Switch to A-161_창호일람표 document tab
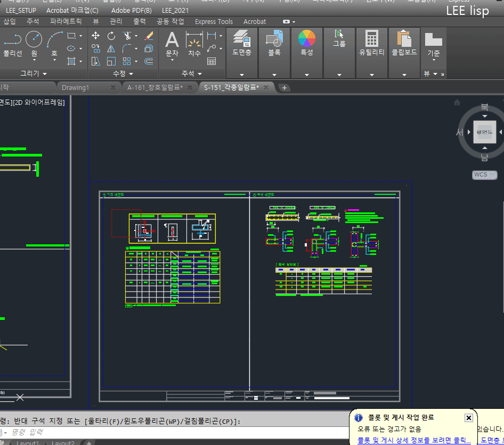This screenshot has width=504, height=445. pyautogui.click(x=155, y=87)
